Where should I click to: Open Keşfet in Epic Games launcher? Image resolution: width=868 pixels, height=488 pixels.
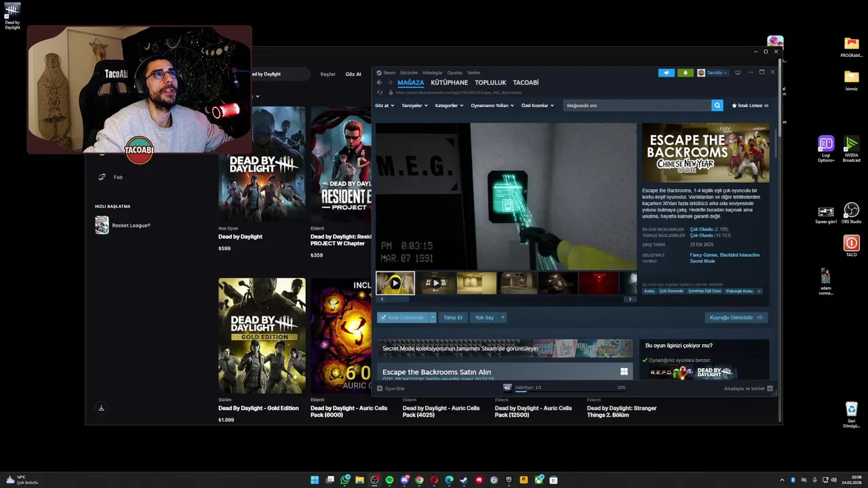tap(328, 74)
